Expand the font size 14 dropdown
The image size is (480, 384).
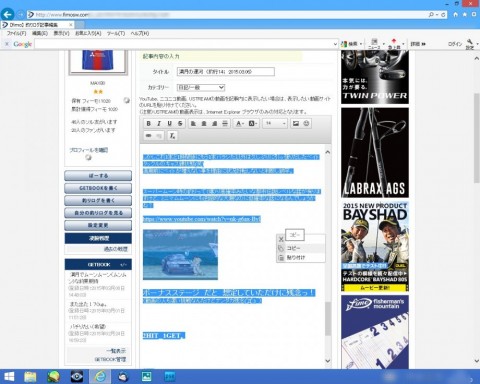[x=275, y=123]
